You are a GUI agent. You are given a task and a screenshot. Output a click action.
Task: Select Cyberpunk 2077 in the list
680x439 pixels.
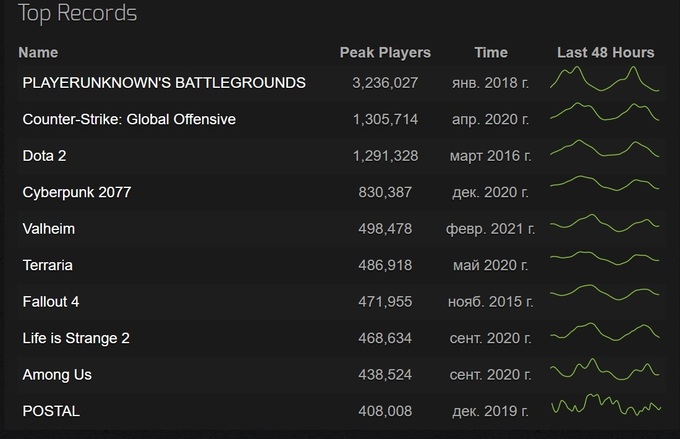pyautogui.click(x=77, y=192)
